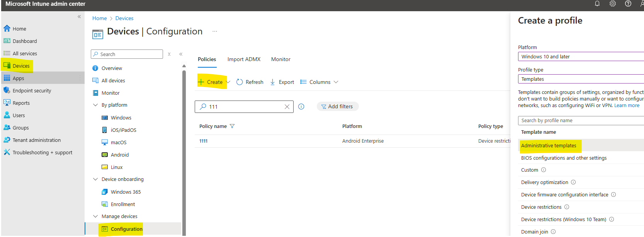644x237 pixels.
Task: Open the Profile type combo box
Action: [581, 79]
